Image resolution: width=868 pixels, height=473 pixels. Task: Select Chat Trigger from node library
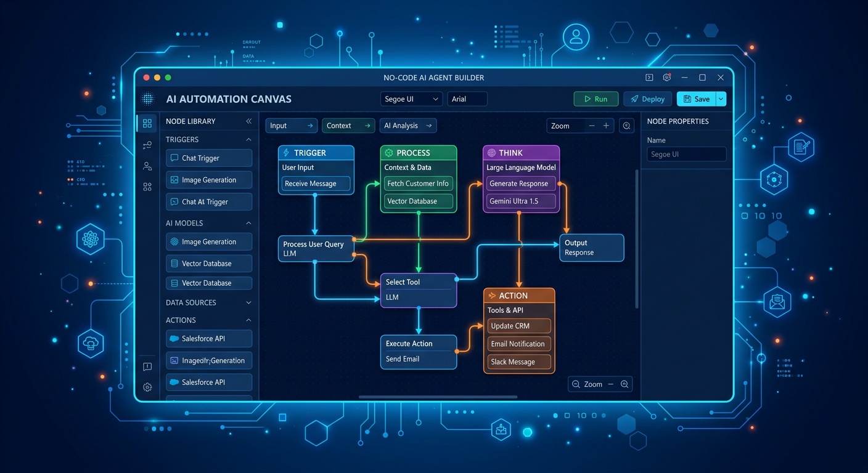[x=209, y=158]
